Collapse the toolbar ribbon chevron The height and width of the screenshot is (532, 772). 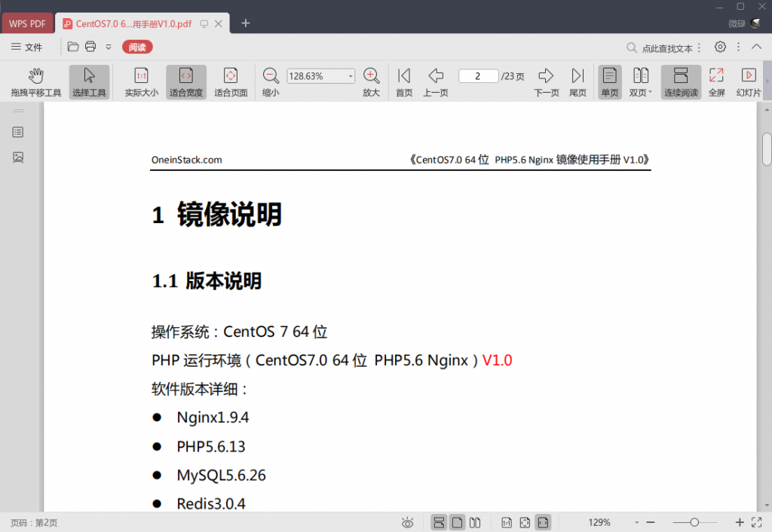(757, 47)
